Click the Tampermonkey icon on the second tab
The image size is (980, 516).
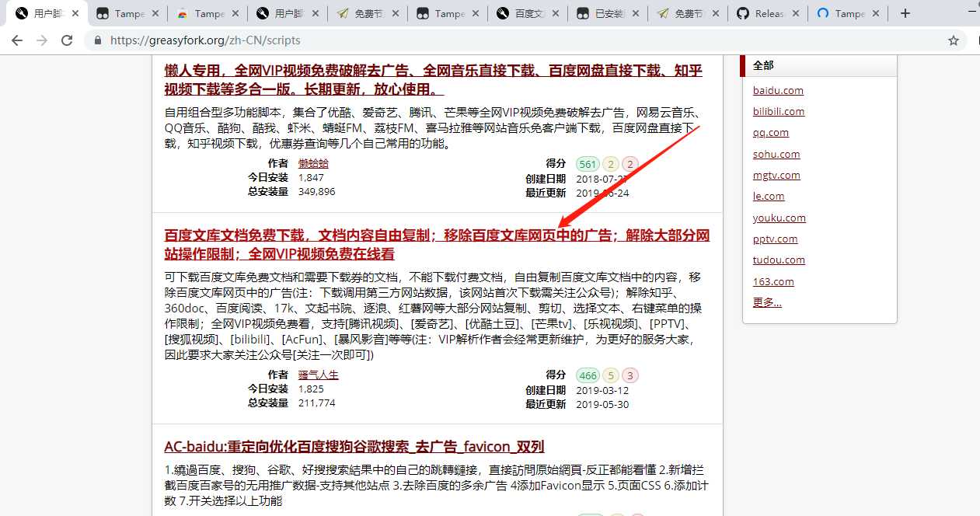[103, 12]
